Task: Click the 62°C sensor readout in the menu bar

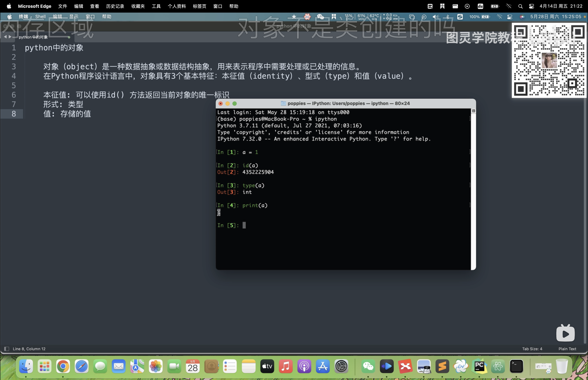Action: (x=374, y=17)
